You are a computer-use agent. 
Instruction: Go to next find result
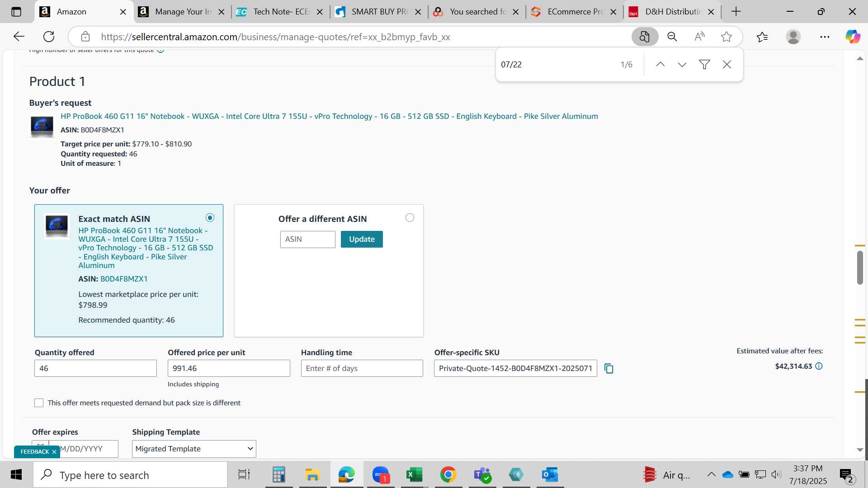pyautogui.click(x=682, y=65)
